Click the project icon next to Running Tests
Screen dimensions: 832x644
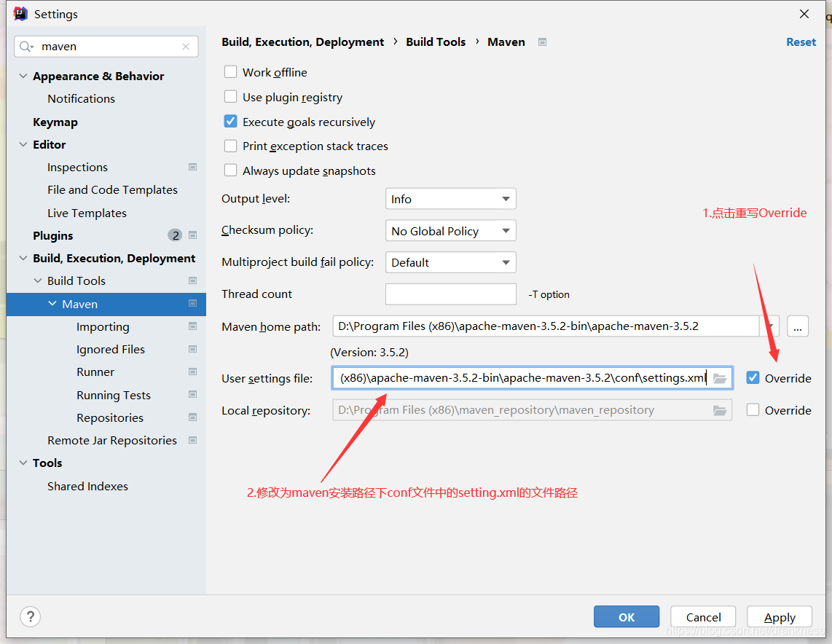(x=192, y=395)
